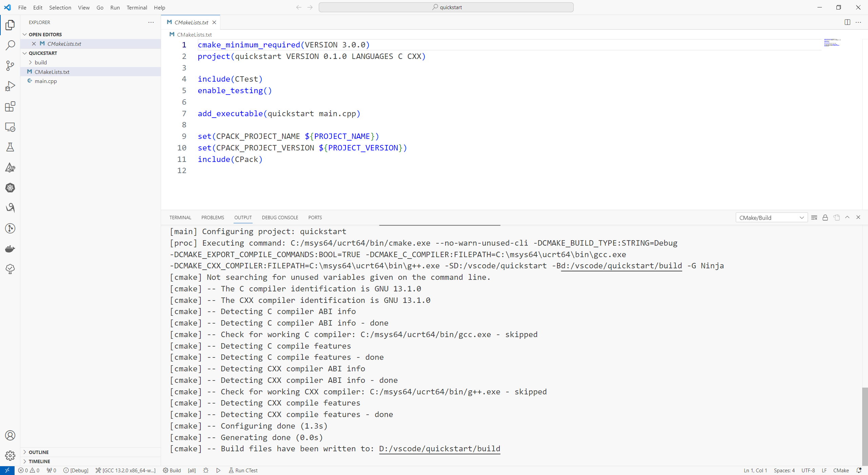Select CMake/Build output channel dropdown

[x=772, y=218]
